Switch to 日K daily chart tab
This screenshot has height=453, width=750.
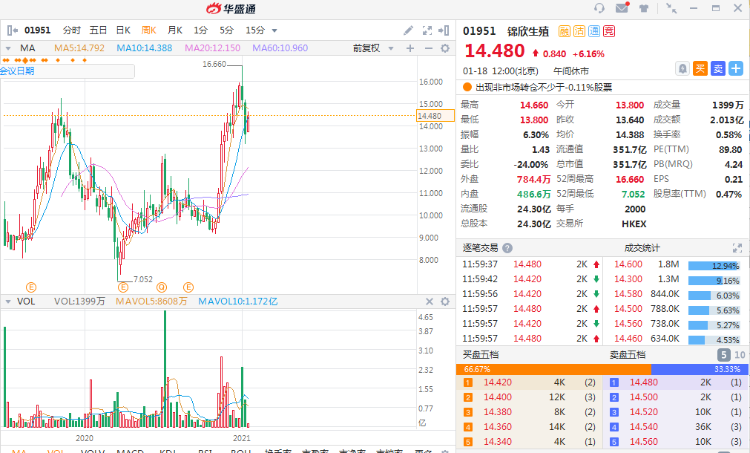tap(123, 30)
